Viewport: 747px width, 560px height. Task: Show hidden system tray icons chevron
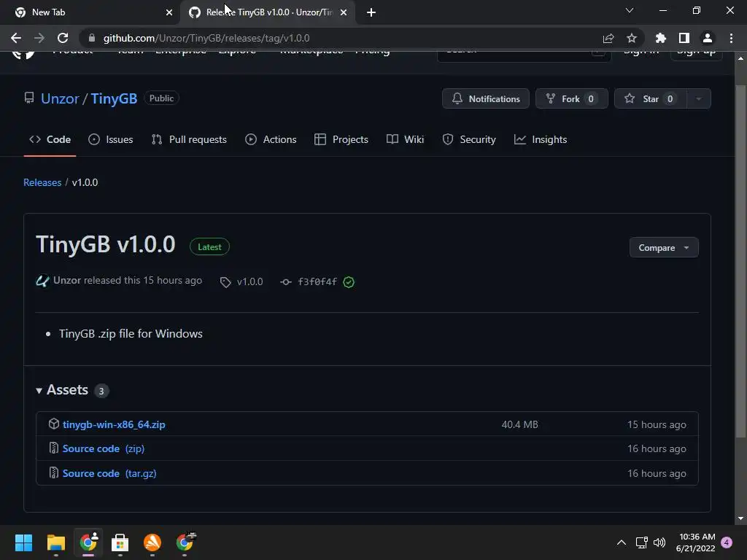click(x=622, y=542)
